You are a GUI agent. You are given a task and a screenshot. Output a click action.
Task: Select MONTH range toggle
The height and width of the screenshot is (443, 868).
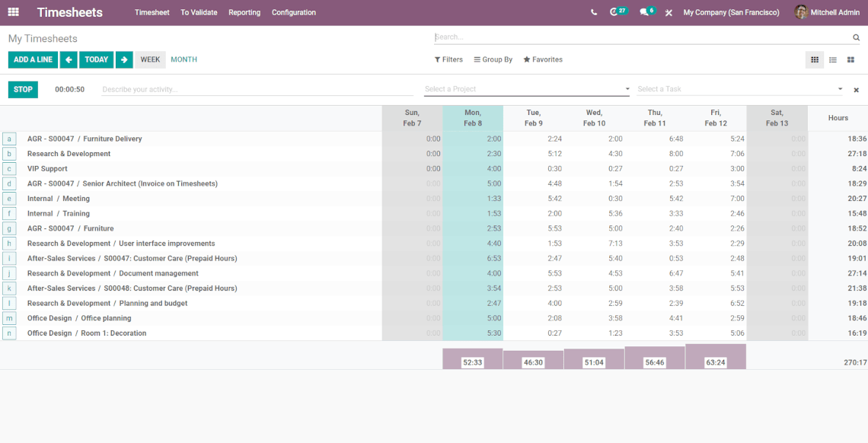tap(183, 59)
